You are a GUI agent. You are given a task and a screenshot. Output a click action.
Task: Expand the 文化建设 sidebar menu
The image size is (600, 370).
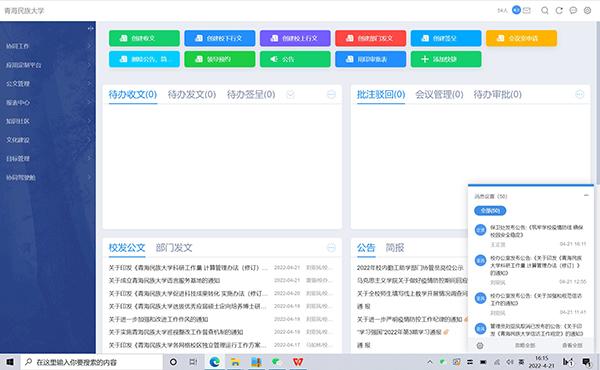[x=48, y=140]
